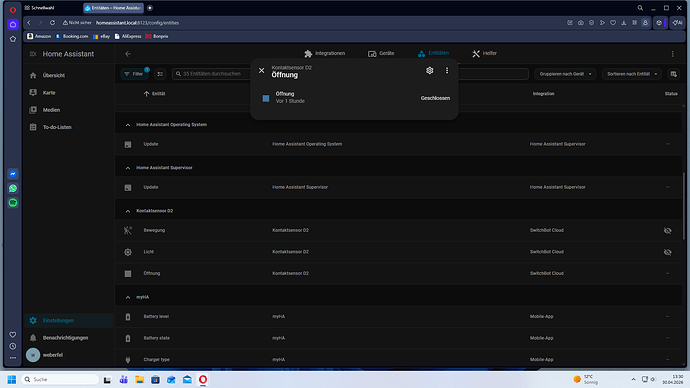This screenshot has height=388, width=690.
Task: Open Karte in the sidebar
Action: click(x=68, y=93)
